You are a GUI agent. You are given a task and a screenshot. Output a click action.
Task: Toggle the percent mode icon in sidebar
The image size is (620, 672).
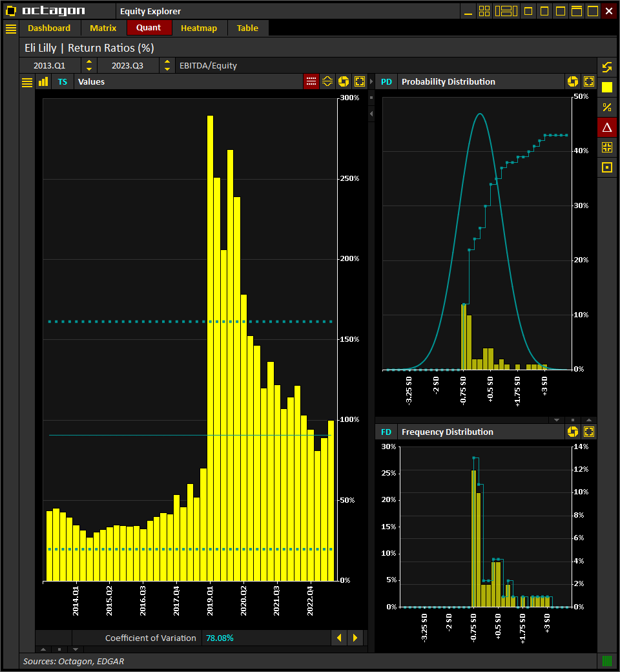coord(607,107)
